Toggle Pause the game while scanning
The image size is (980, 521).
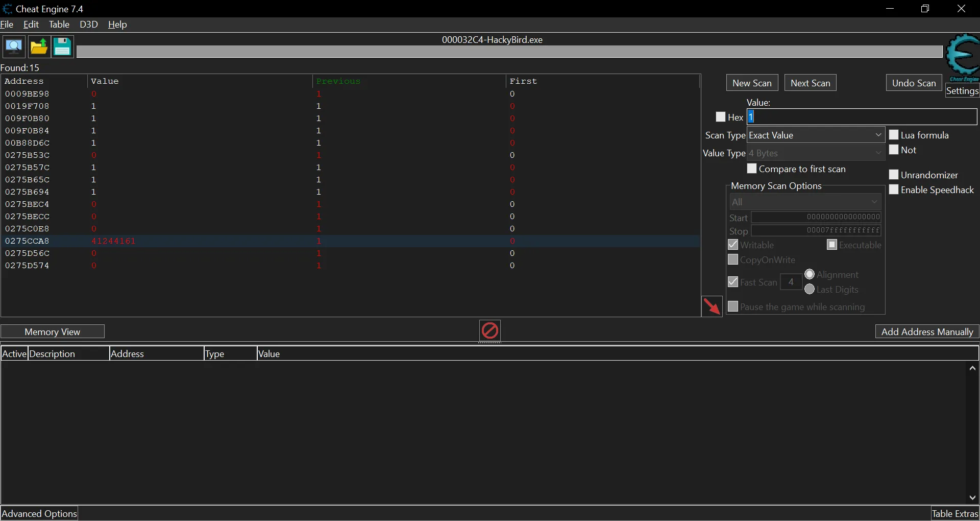click(x=733, y=306)
